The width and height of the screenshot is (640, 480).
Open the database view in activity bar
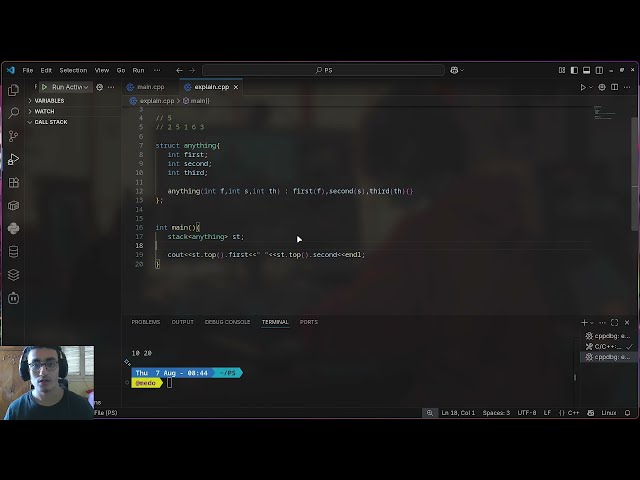[13, 252]
